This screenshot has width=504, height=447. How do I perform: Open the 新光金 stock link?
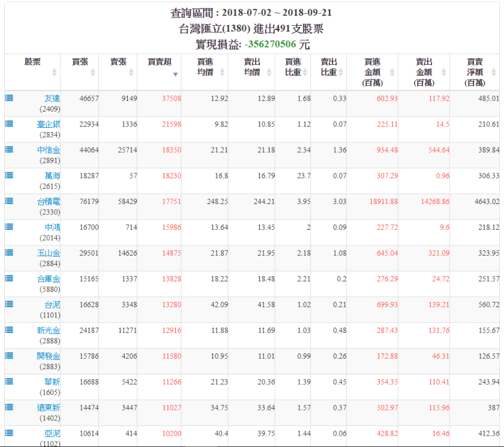(48, 331)
